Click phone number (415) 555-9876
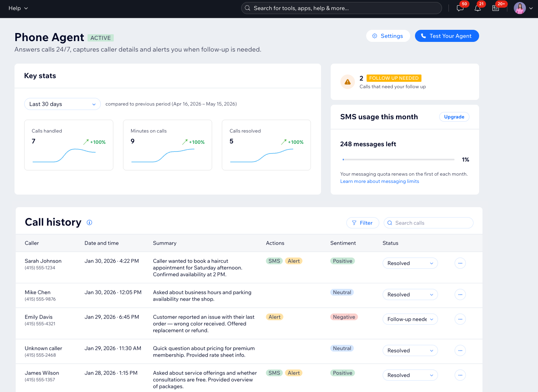This screenshot has width=538, height=392. (40, 299)
